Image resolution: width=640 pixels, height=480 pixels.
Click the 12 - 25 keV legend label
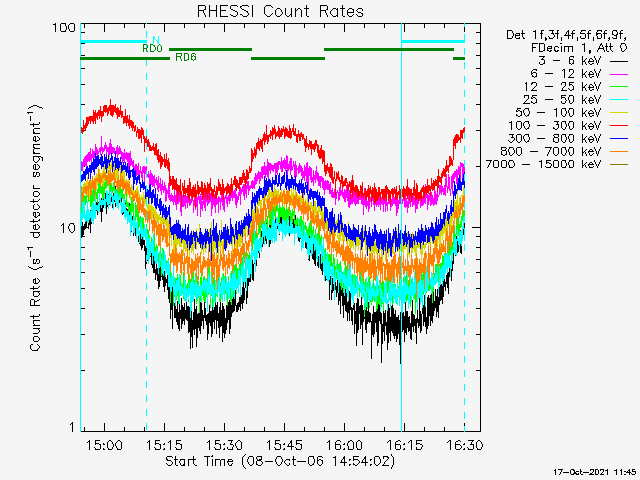[562, 87]
